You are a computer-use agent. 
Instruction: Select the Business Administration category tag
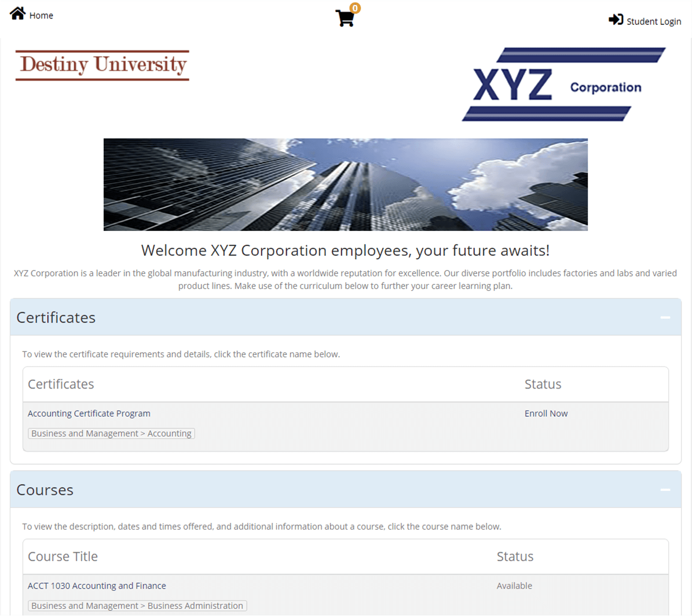tap(137, 606)
